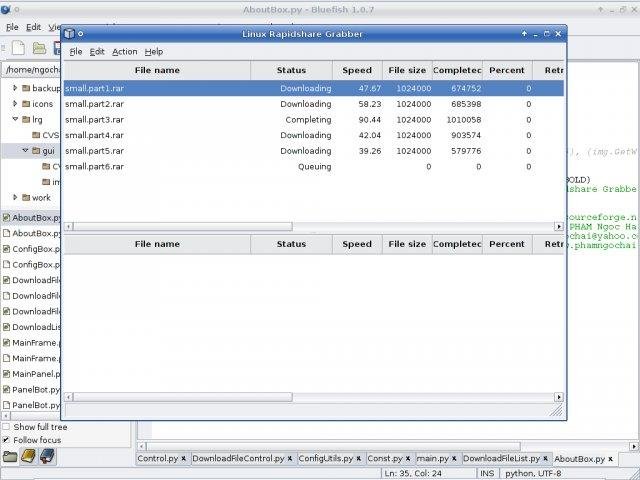Click the work folder icon in the tree
Image resolution: width=640 pixels, height=480 pixels.
click(26, 198)
